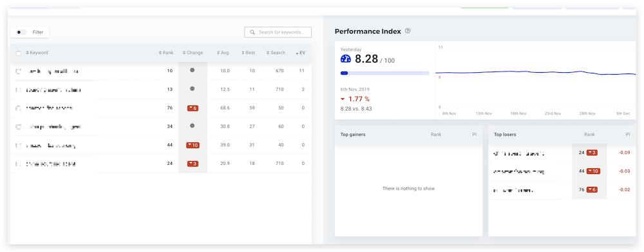Click the 670 search volume value

[x=279, y=71]
